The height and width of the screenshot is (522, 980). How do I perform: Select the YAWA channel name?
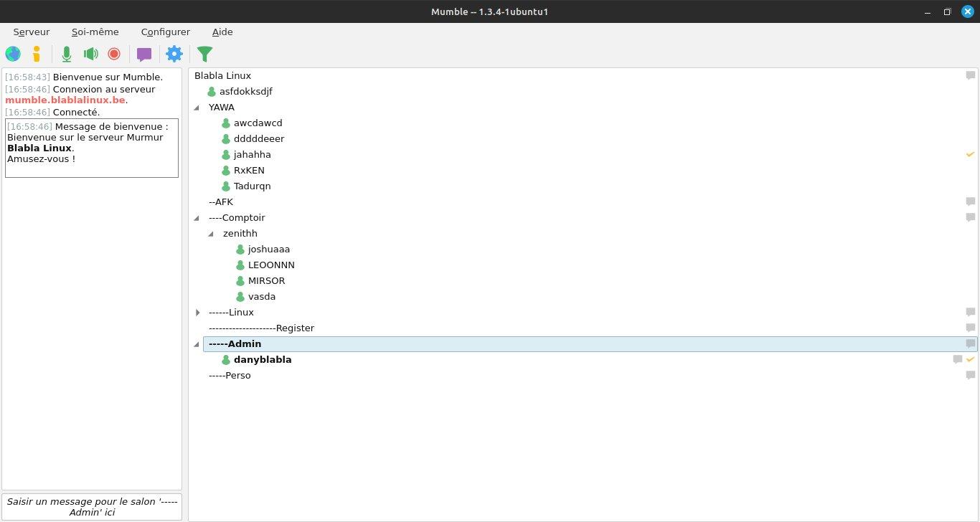[222, 108]
